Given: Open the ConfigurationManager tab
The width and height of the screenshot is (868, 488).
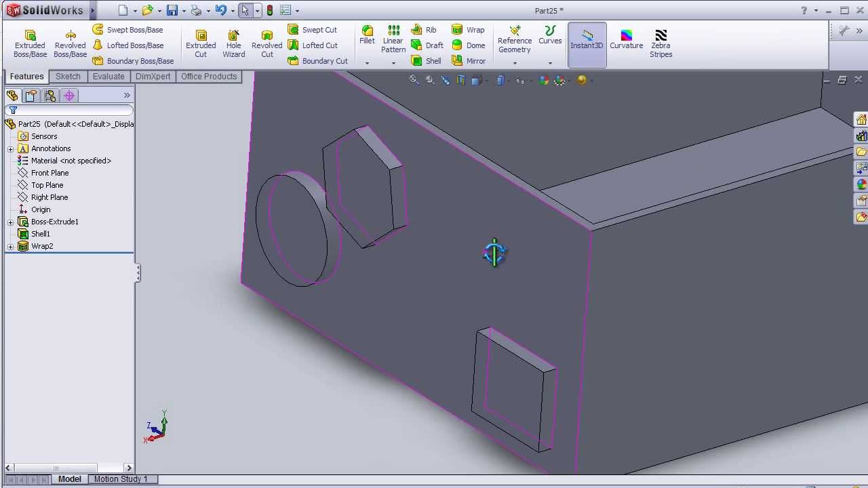Looking at the screenshot, I should [50, 96].
